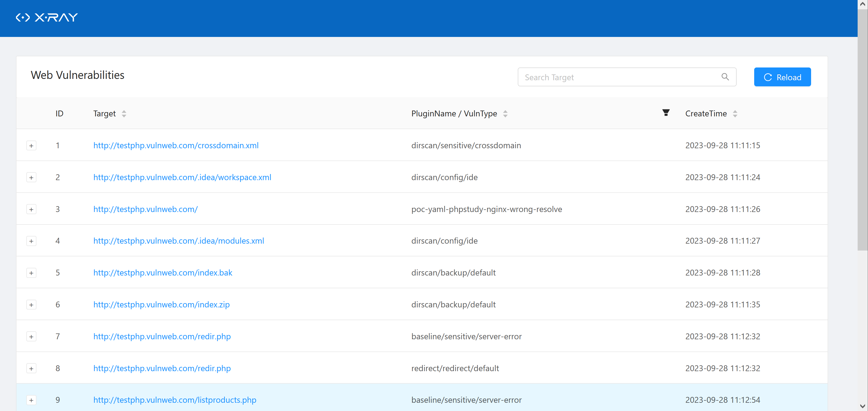Click the Target column header

coord(105,113)
